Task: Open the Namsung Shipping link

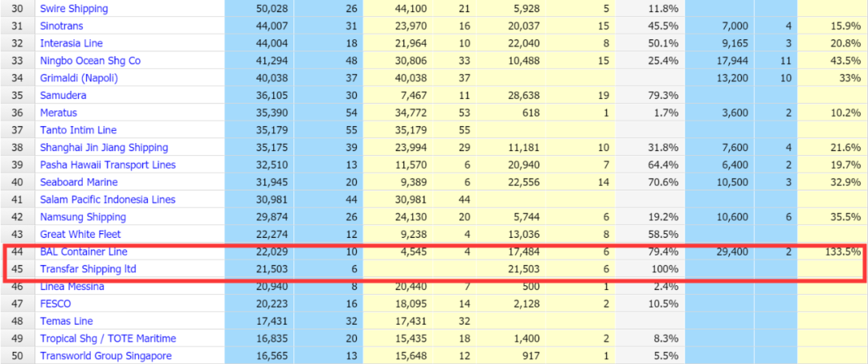Action: 83,217
